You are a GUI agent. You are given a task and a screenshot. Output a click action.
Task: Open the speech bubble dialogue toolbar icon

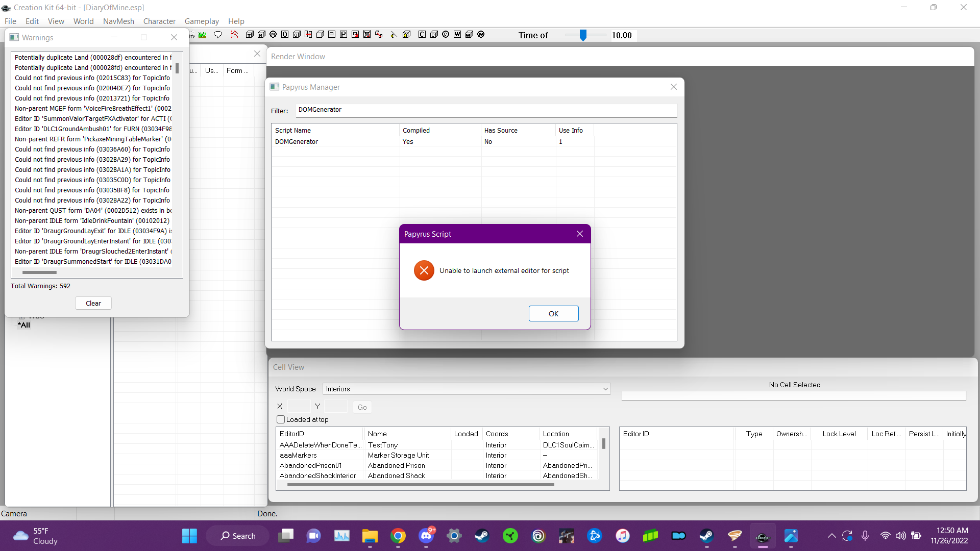218,35
